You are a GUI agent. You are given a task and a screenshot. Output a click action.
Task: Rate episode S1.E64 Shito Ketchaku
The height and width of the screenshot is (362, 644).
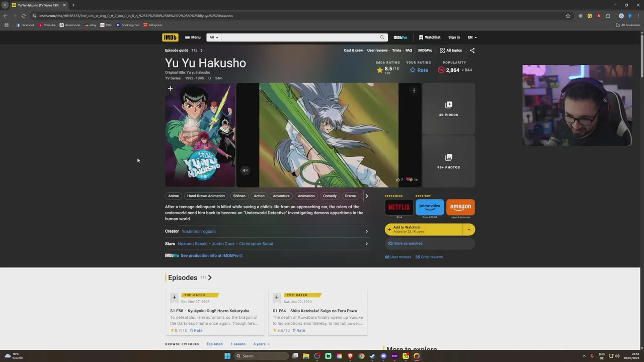click(299, 330)
